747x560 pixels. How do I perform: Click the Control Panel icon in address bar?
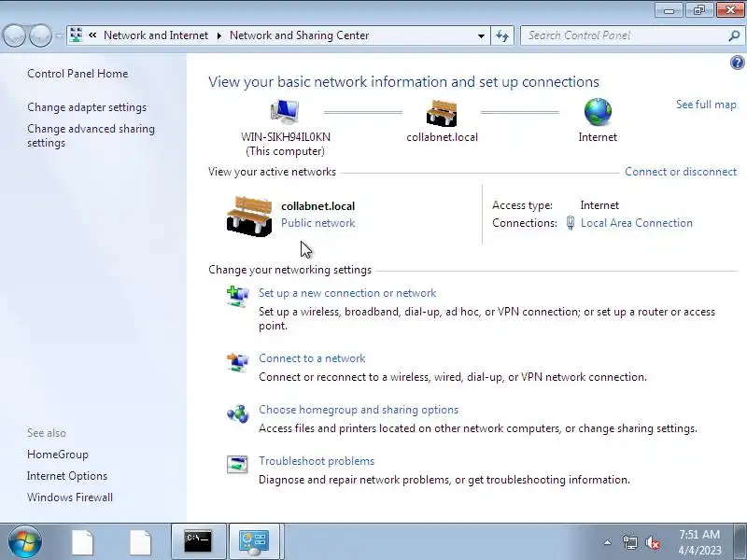click(x=76, y=35)
